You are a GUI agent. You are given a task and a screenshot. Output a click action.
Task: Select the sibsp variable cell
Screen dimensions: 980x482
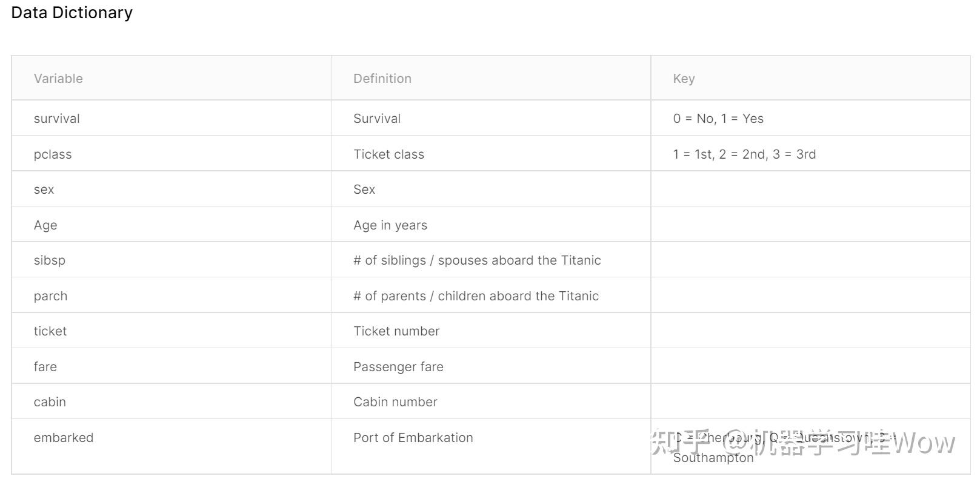pos(49,260)
